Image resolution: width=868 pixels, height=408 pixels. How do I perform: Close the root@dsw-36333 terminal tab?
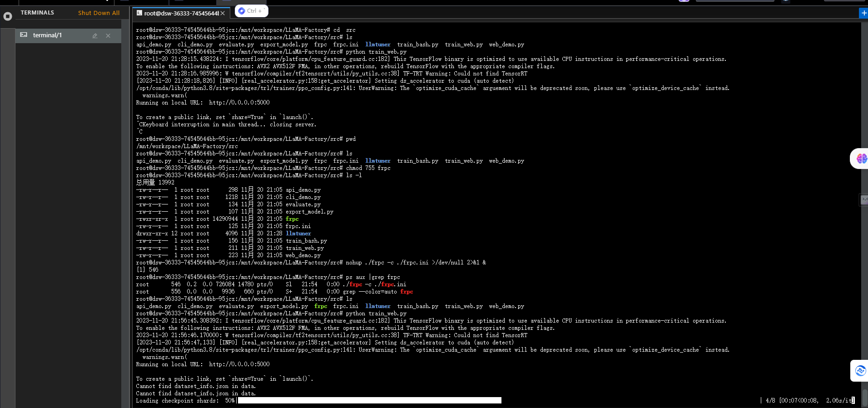(x=223, y=13)
